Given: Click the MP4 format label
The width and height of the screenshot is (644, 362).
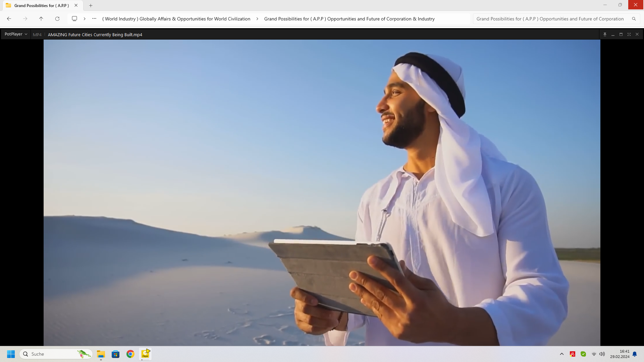Looking at the screenshot, I should pos(37,35).
